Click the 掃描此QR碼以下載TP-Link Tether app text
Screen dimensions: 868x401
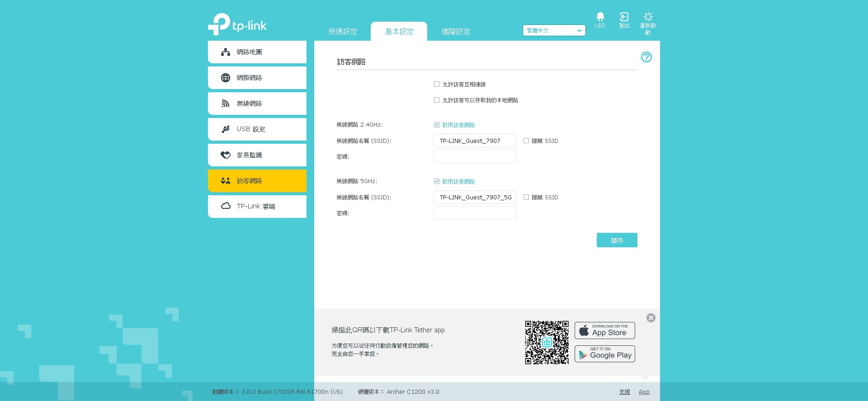(x=388, y=330)
